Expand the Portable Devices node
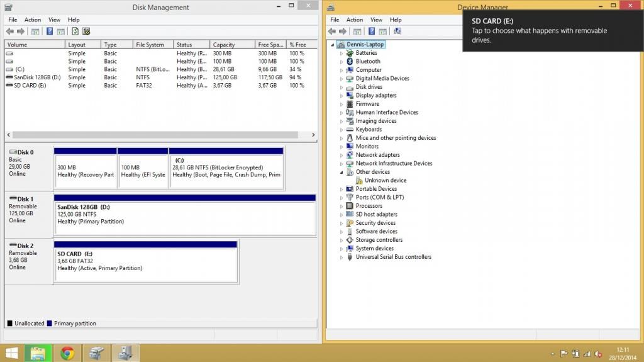 point(341,189)
